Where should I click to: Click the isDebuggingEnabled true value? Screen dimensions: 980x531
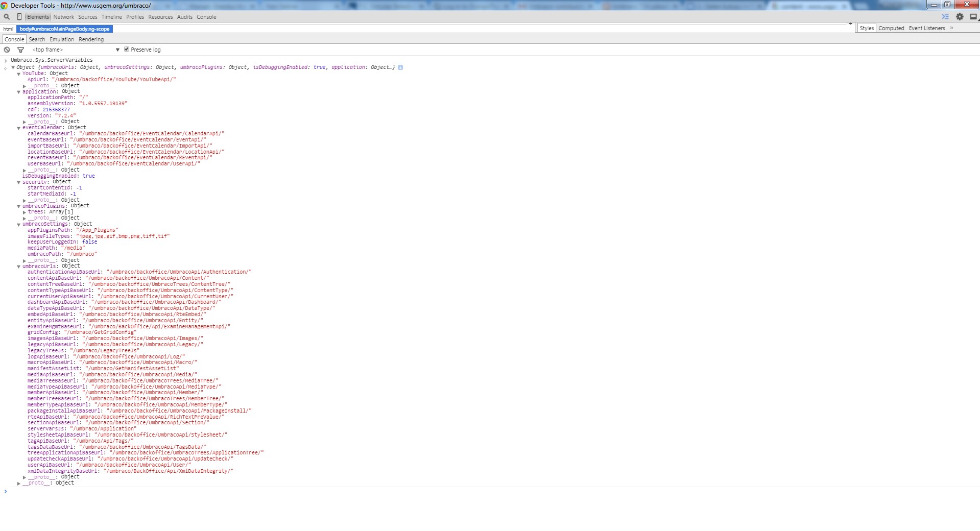89,176
